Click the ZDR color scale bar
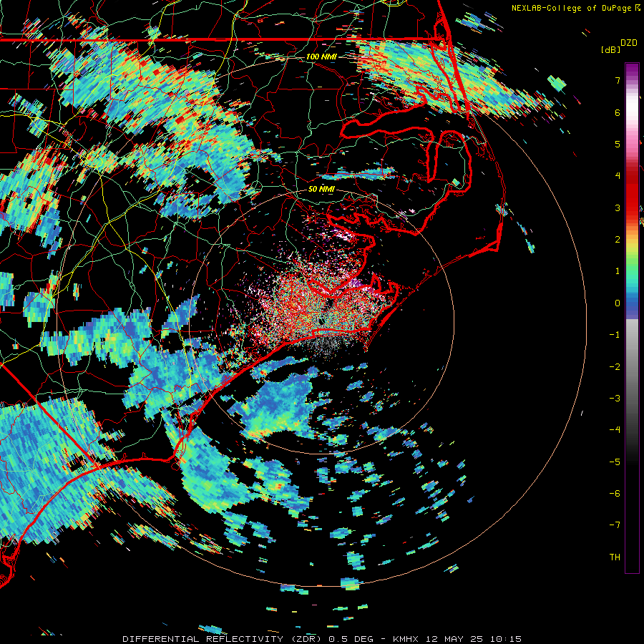Viewport: 644px width, 644px height. (632, 318)
